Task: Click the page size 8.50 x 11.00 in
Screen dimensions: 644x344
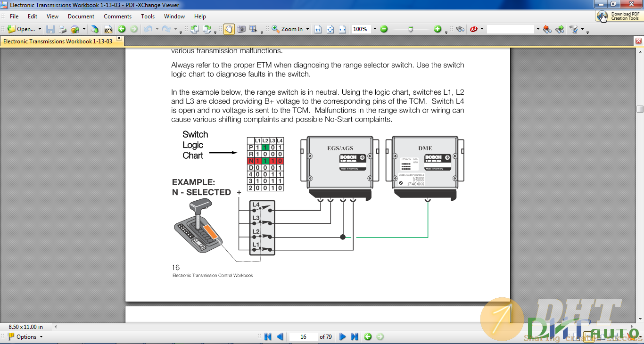Action: click(26, 327)
